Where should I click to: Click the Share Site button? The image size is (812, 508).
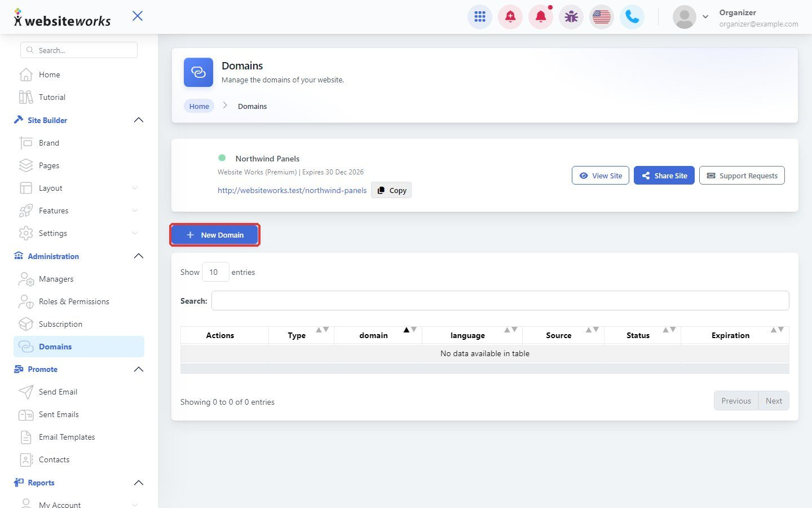(x=664, y=176)
